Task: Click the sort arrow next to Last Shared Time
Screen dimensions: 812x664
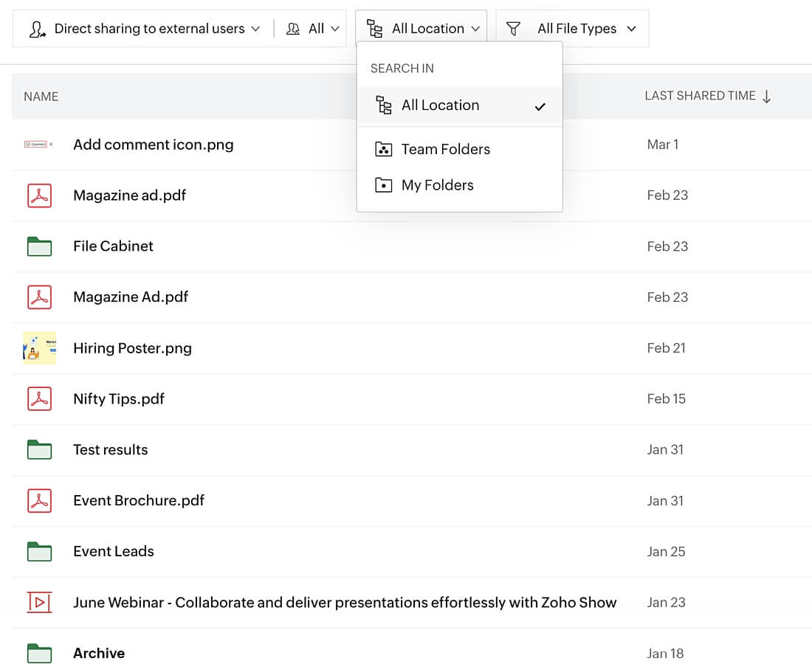Action: tap(766, 97)
